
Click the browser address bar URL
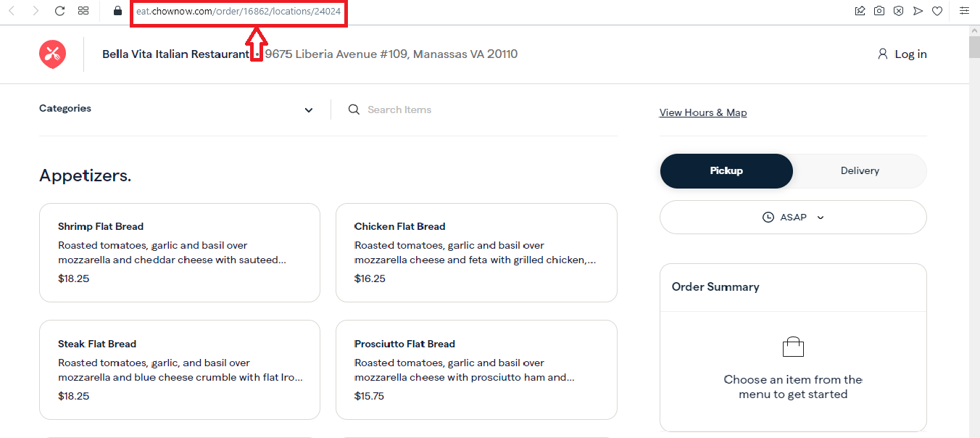[238, 12]
